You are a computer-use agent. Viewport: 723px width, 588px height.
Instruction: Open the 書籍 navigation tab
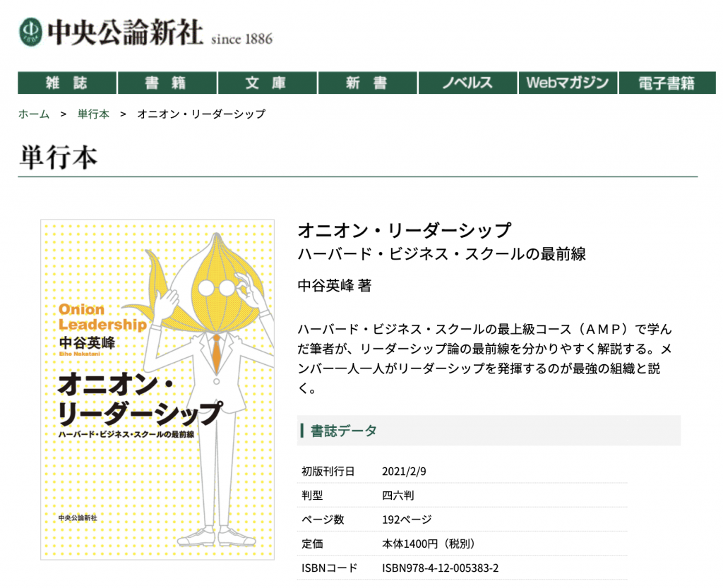pyautogui.click(x=167, y=83)
